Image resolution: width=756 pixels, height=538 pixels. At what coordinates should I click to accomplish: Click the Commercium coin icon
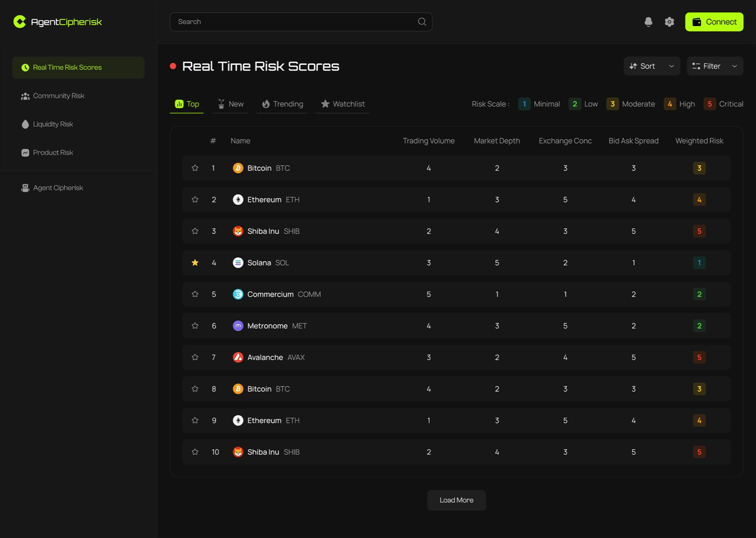pyautogui.click(x=238, y=294)
